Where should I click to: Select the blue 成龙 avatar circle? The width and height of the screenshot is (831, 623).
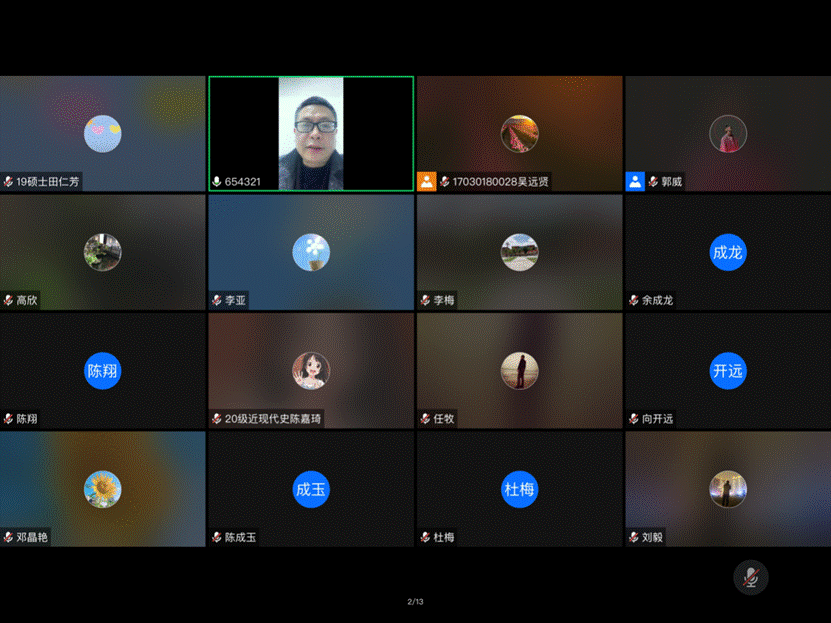tap(727, 252)
